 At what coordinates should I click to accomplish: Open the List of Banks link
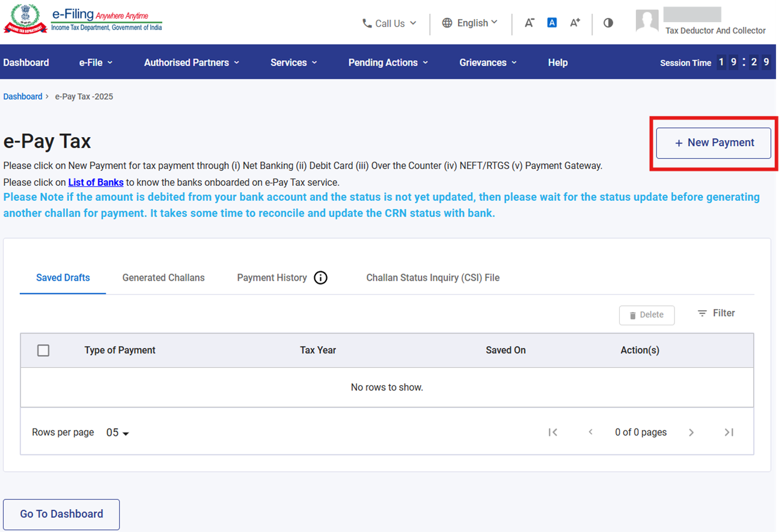[96, 182]
